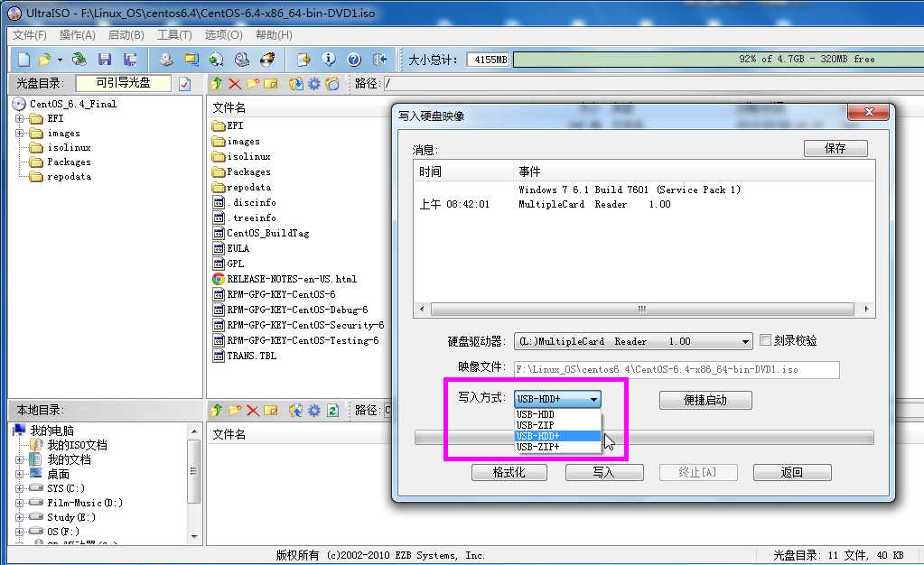Click the Exit toolbar icon

click(x=380, y=59)
